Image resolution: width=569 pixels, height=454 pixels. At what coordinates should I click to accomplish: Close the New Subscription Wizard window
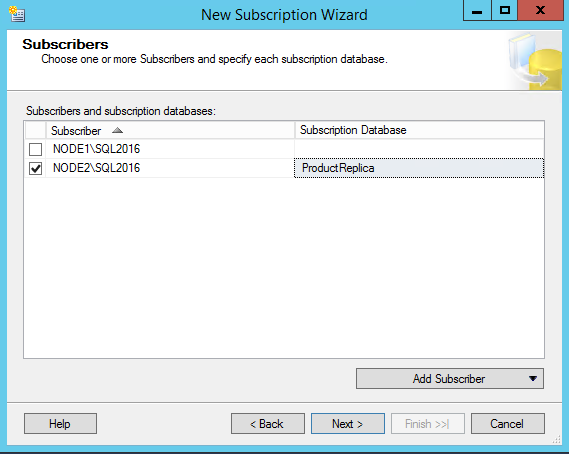click(540, 11)
